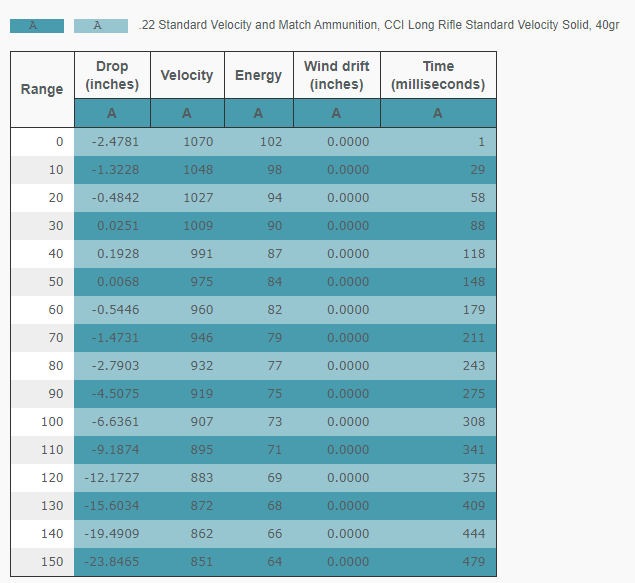Click the A subheader under Time column
Screen dimensions: 635x583
[438, 113]
